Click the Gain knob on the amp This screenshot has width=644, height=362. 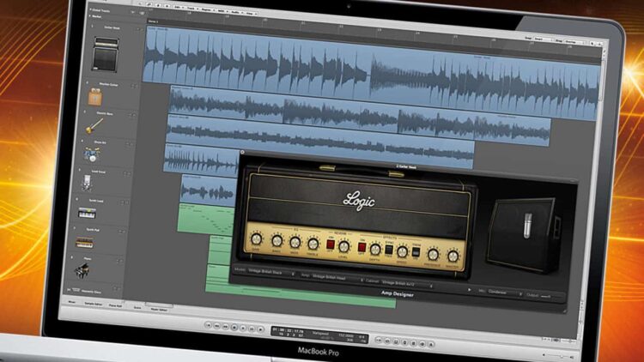click(256, 238)
